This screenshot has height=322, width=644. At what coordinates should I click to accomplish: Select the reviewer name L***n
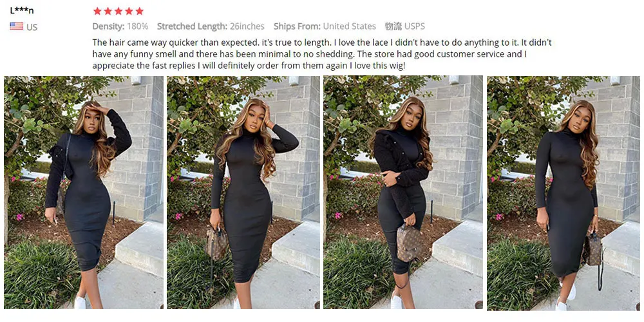point(22,10)
